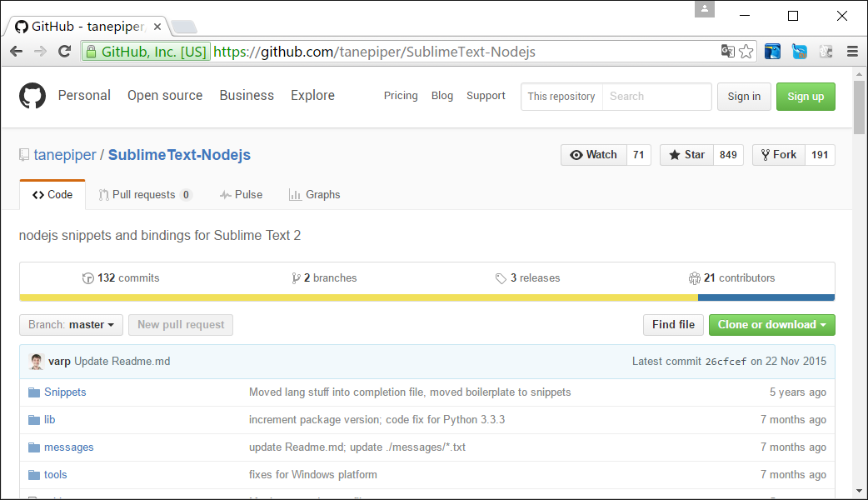The image size is (868, 500).
Task: View the 71 watchers count
Action: pyautogui.click(x=639, y=155)
